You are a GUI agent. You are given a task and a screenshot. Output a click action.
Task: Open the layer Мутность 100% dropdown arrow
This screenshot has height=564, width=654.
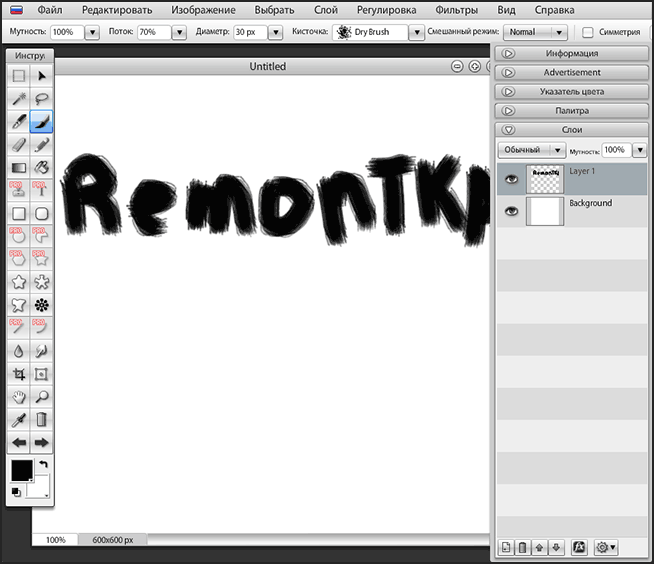pyautogui.click(x=640, y=150)
